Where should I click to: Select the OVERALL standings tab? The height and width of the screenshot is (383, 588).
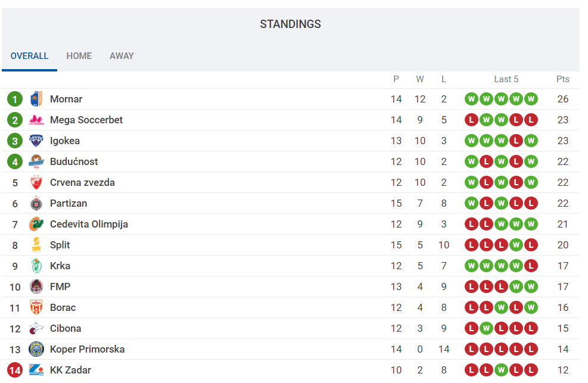(29, 56)
